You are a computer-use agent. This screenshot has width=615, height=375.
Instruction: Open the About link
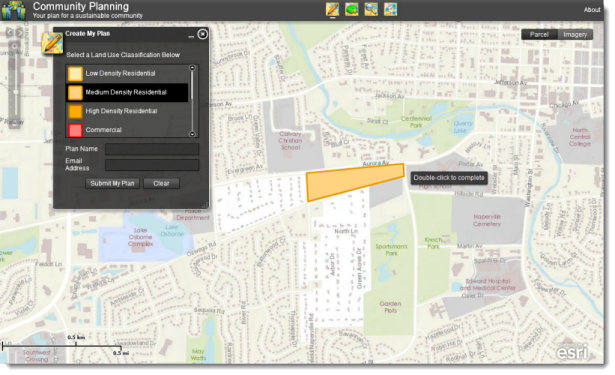click(x=592, y=10)
